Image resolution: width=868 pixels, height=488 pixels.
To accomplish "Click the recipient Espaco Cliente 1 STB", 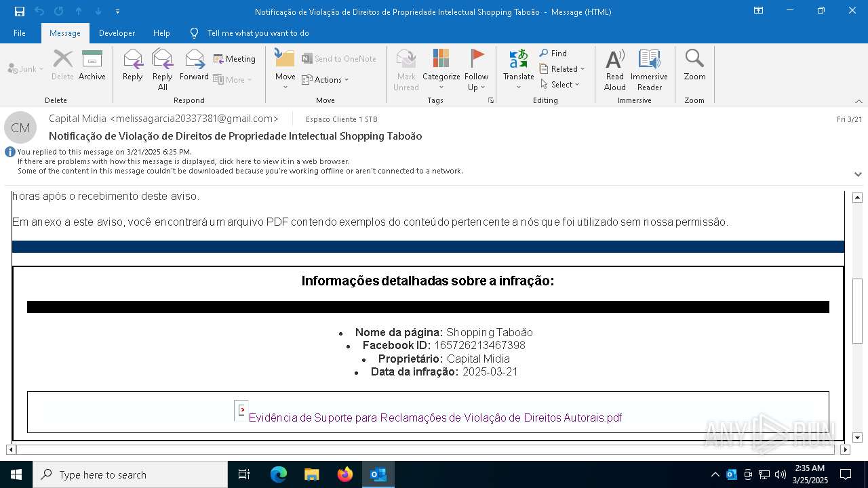I will (x=341, y=119).
